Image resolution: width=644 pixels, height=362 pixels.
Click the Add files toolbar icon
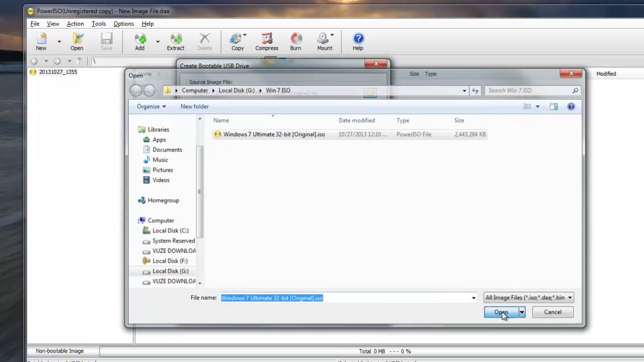pyautogui.click(x=140, y=42)
